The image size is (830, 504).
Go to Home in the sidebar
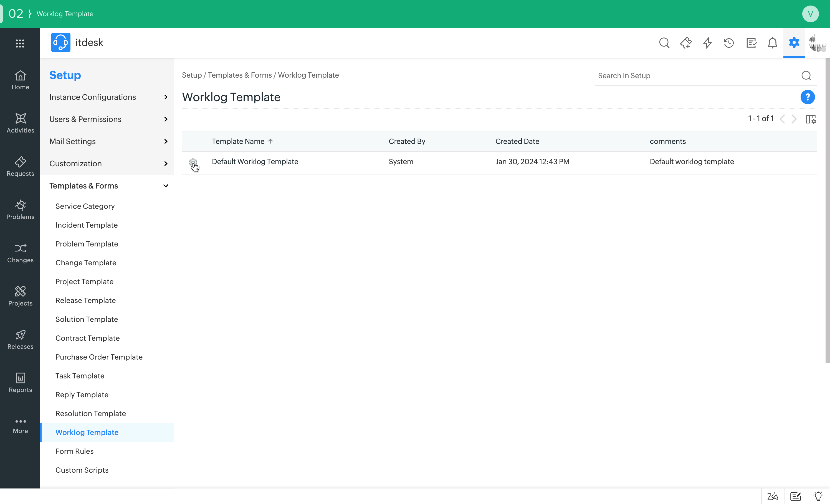20,80
